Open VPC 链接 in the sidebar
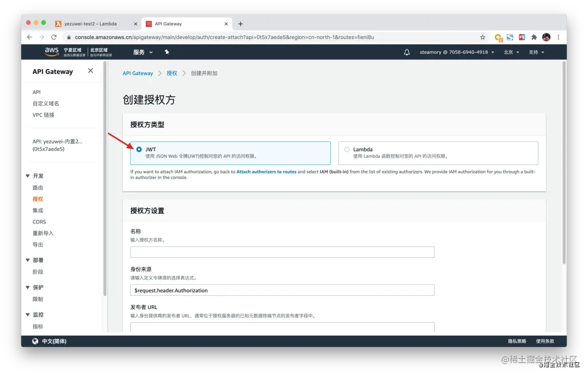This screenshot has height=375, width=588. [x=44, y=115]
